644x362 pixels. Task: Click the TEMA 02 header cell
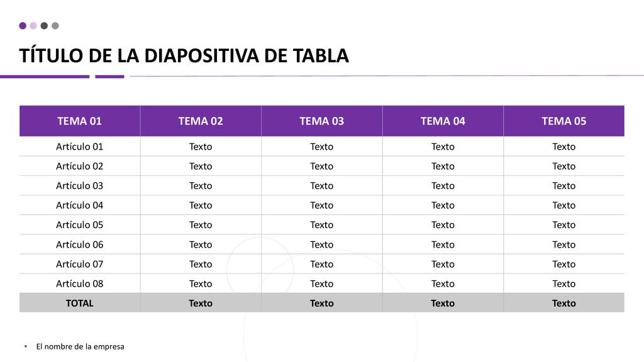[x=201, y=121]
